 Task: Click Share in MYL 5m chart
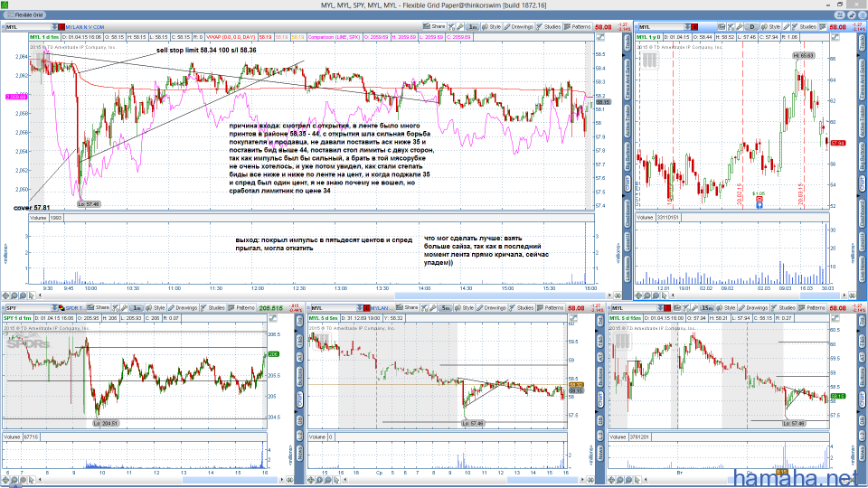(x=408, y=307)
